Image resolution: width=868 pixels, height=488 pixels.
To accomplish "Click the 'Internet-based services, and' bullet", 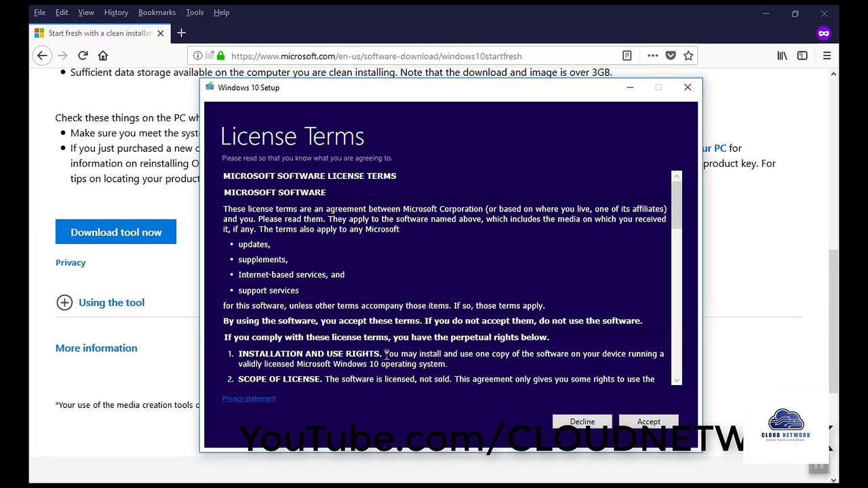I will click(292, 275).
